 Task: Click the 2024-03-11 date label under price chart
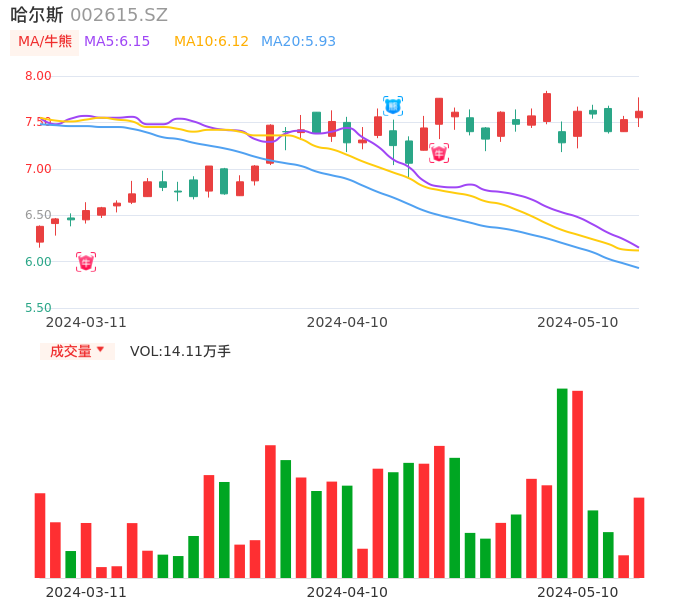[86, 322]
